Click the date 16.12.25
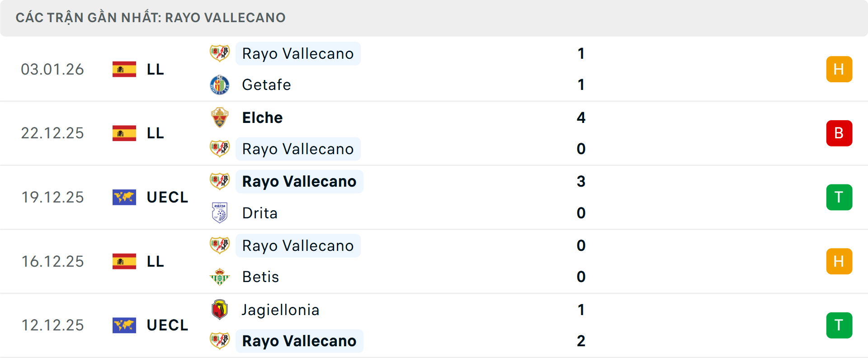868x358 pixels. pyautogui.click(x=52, y=261)
